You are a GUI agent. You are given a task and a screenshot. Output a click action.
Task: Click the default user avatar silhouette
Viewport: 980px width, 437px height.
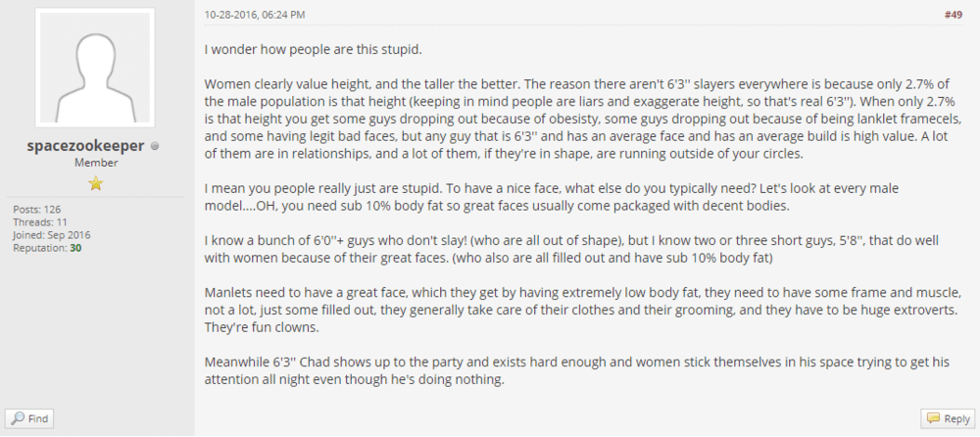tap(95, 68)
